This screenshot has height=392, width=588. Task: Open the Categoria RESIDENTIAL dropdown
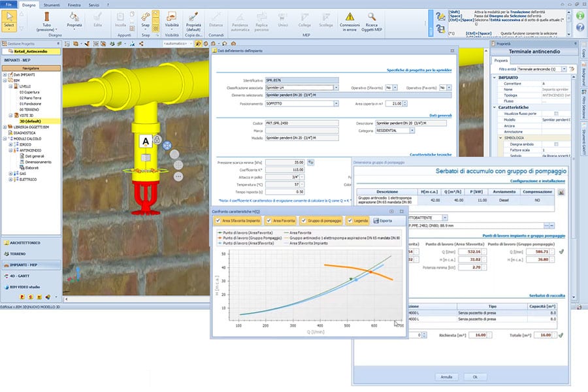412,131
